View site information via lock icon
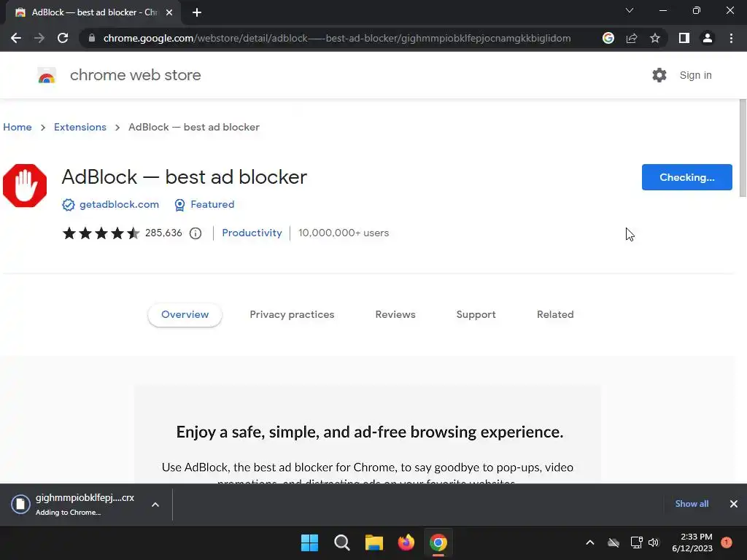The height and width of the screenshot is (560, 747). point(92,38)
